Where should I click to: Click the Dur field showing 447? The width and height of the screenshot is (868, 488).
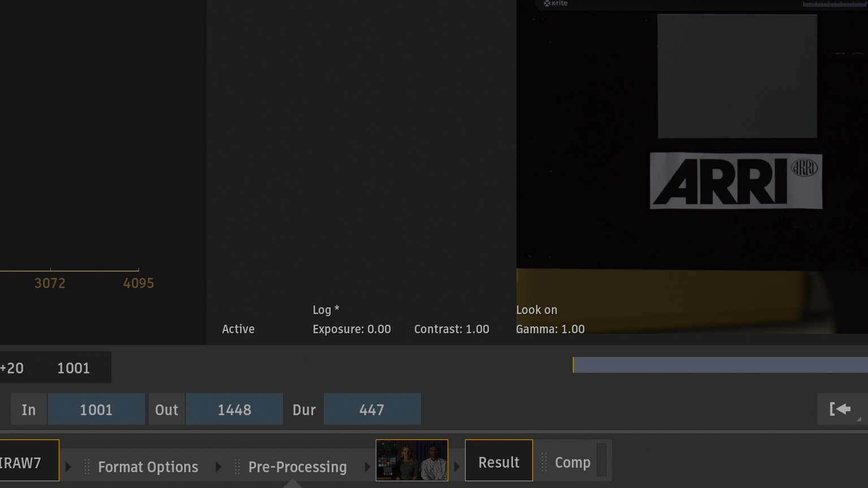click(372, 409)
